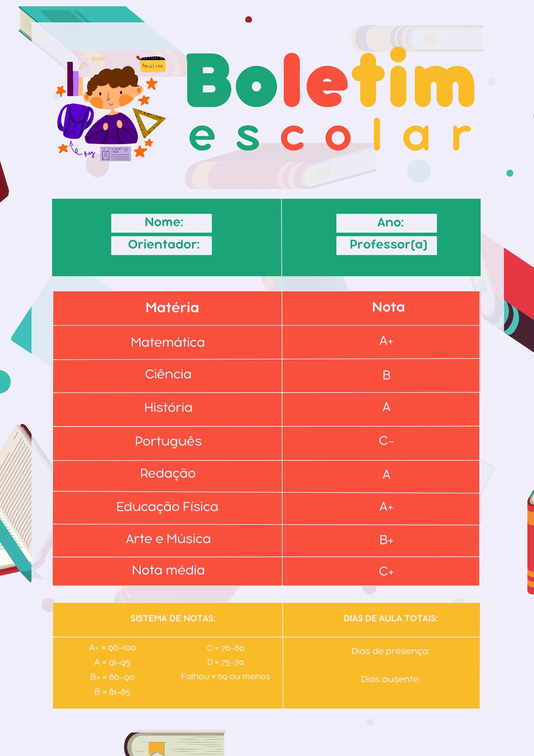Screen dimensions: 534x756
Task: Select the Nota média C+ grade
Action: coord(386,572)
